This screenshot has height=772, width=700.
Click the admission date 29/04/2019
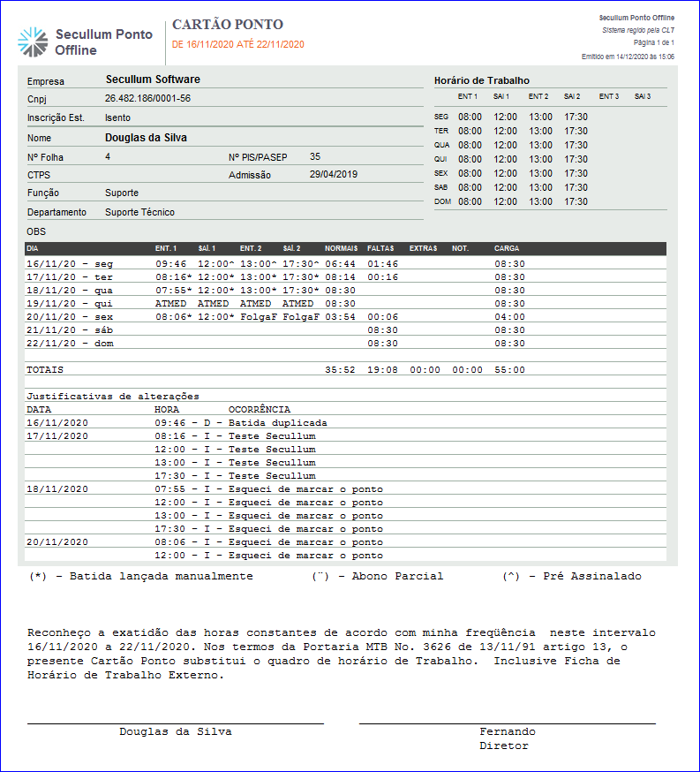tap(333, 175)
